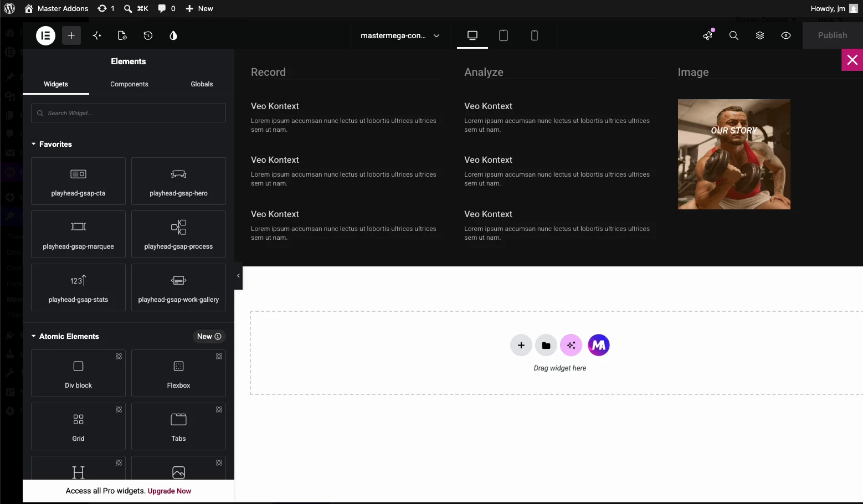Screen dimensions: 863x504
Task: Select the playhead-gsap-cta widget
Action: coord(78,181)
